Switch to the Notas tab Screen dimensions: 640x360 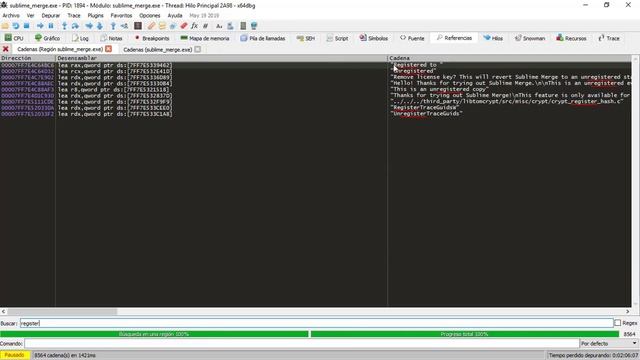tap(111, 38)
